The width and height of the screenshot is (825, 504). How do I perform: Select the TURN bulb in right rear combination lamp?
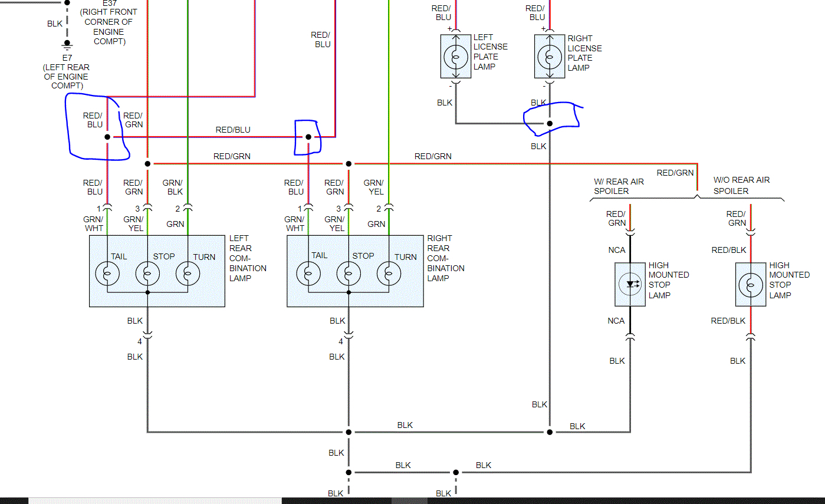389,274
